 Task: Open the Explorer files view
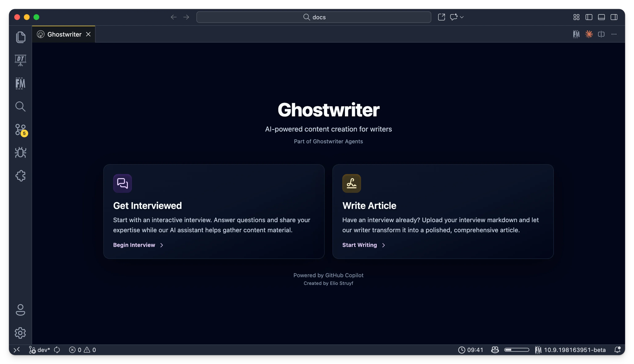(20, 37)
